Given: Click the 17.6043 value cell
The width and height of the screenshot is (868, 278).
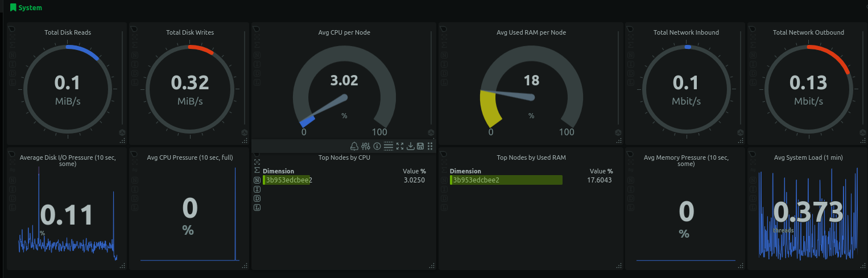Looking at the screenshot, I should (x=600, y=180).
